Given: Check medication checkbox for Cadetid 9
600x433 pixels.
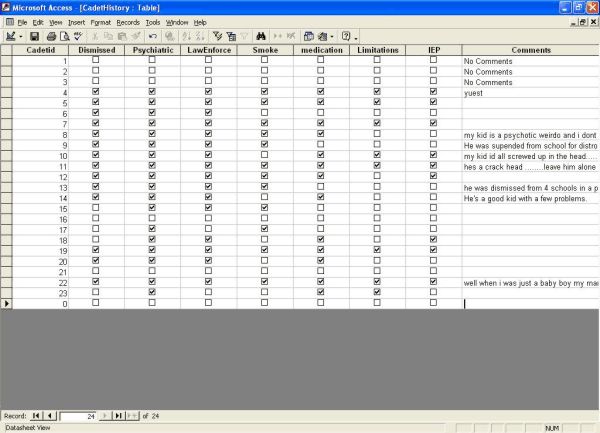Looking at the screenshot, I should point(321,144).
